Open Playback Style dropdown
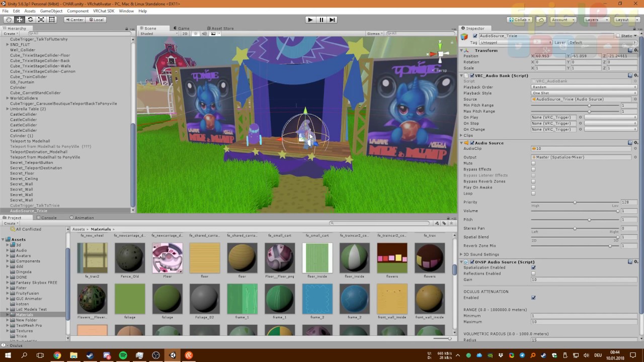This screenshot has height=362, width=644. tap(584, 93)
